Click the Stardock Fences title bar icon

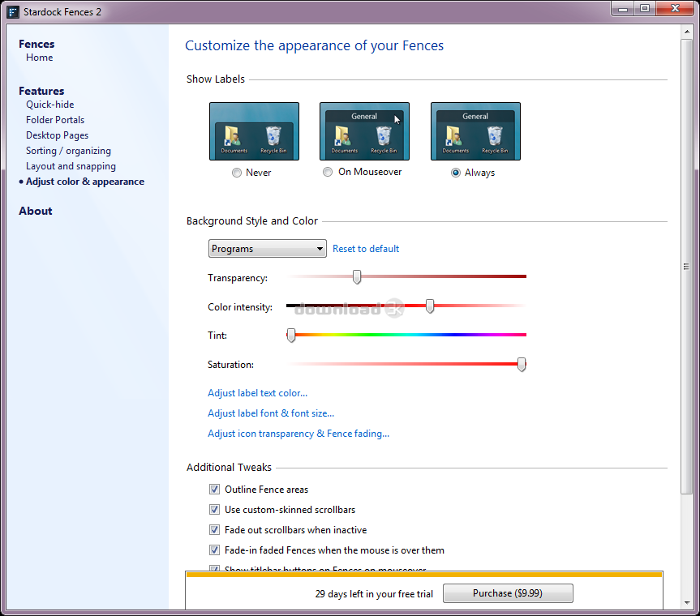click(x=14, y=11)
